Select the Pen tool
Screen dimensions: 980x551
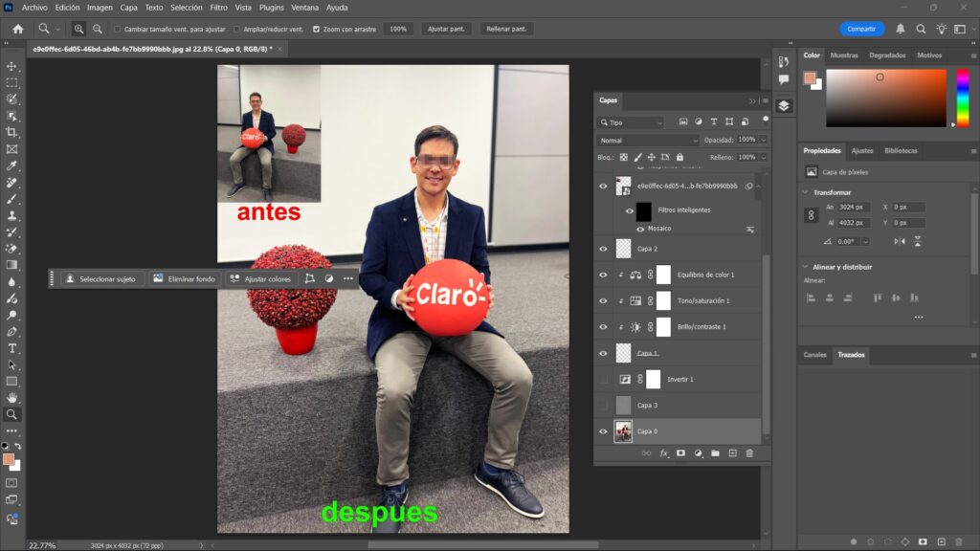point(11,332)
